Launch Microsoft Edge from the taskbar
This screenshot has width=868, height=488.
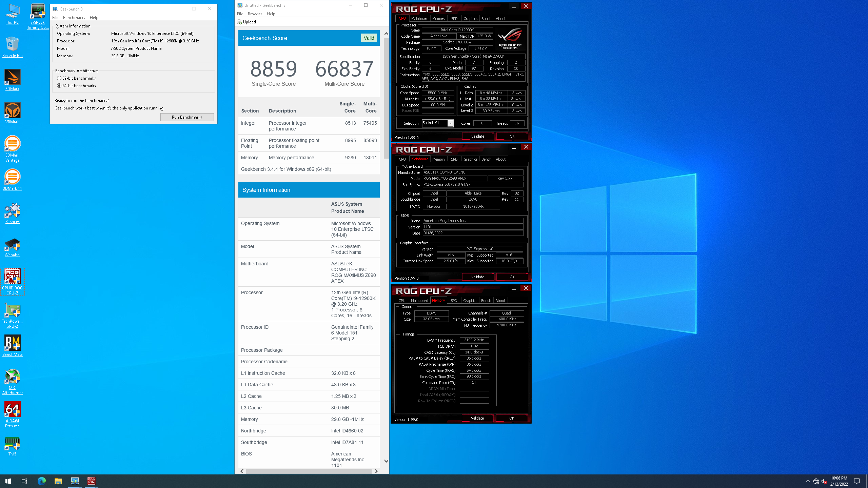coord(41,481)
